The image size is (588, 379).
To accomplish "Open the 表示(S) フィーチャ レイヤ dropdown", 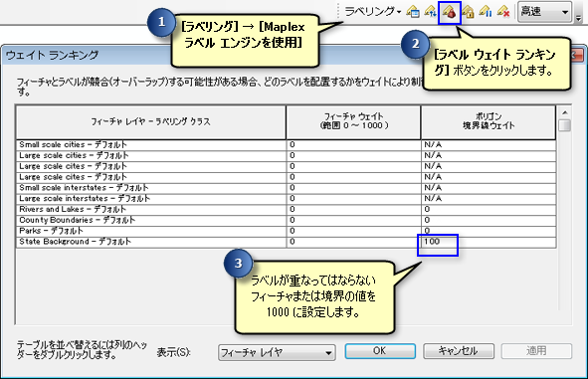I will click(x=277, y=352).
